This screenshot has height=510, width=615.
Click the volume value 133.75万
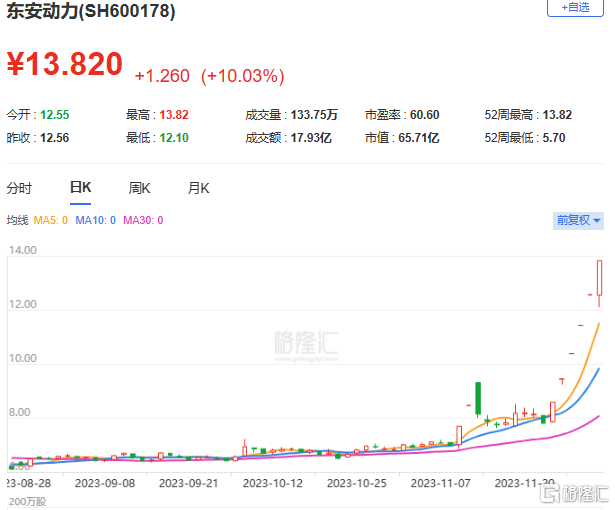click(314, 115)
